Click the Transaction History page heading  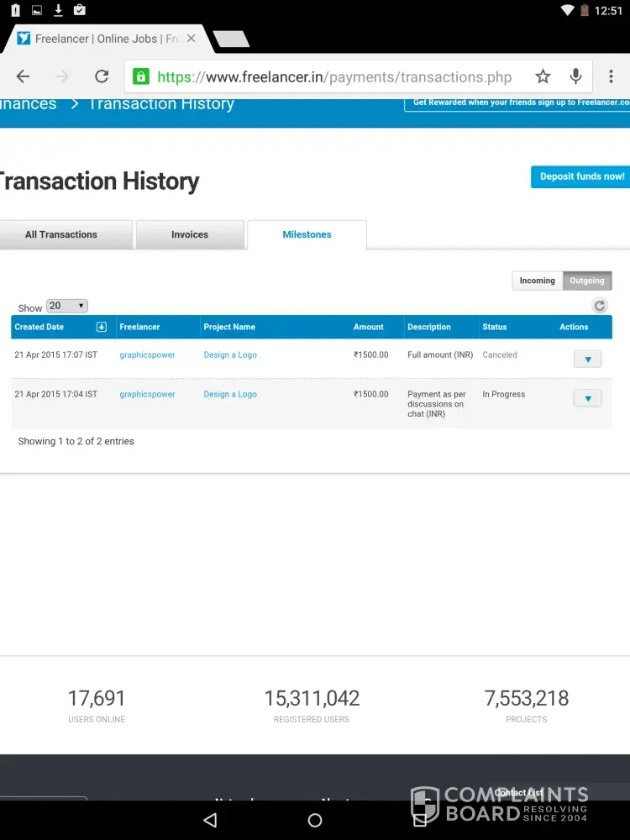click(x=99, y=181)
